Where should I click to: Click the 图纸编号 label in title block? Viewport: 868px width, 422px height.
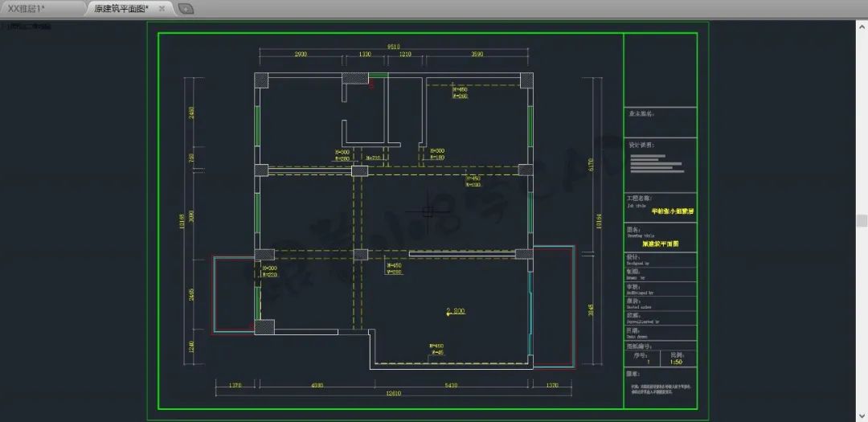(640, 346)
